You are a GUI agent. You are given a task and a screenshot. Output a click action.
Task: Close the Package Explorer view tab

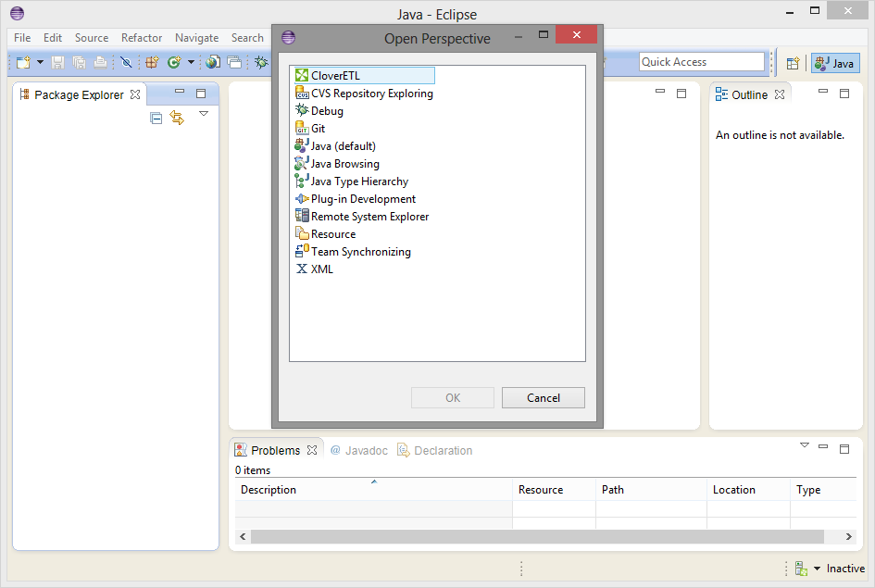(135, 94)
